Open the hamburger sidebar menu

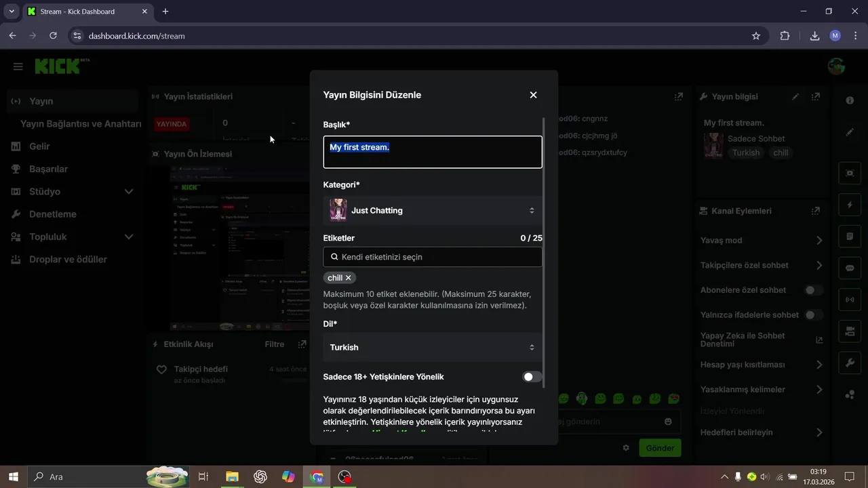(18, 66)
